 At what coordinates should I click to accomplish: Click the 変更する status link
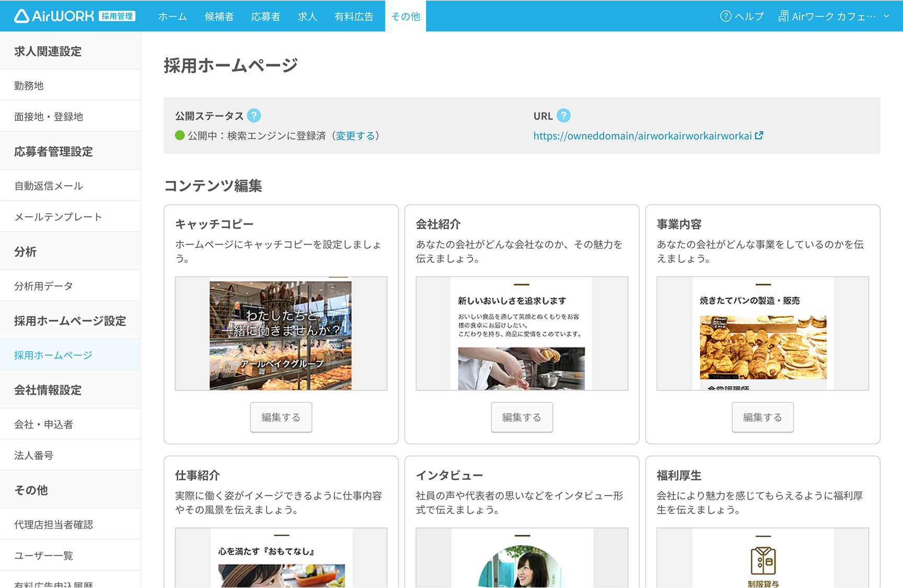[355, 135]
